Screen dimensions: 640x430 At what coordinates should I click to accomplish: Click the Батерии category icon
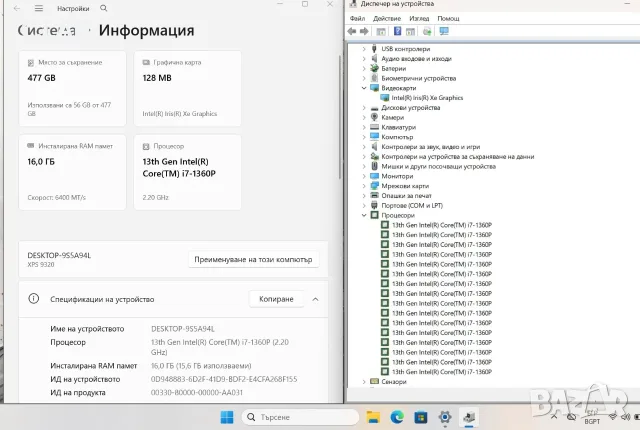point(374,68)
